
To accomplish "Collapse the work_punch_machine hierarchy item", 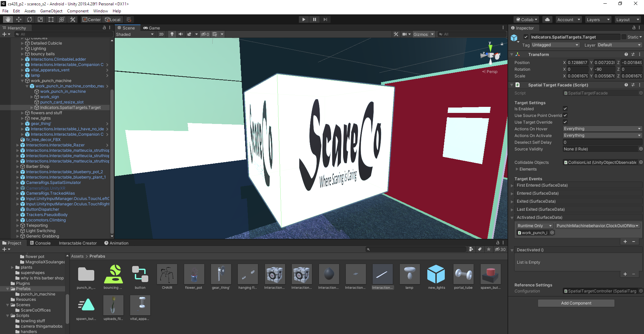I will (22, 81).
